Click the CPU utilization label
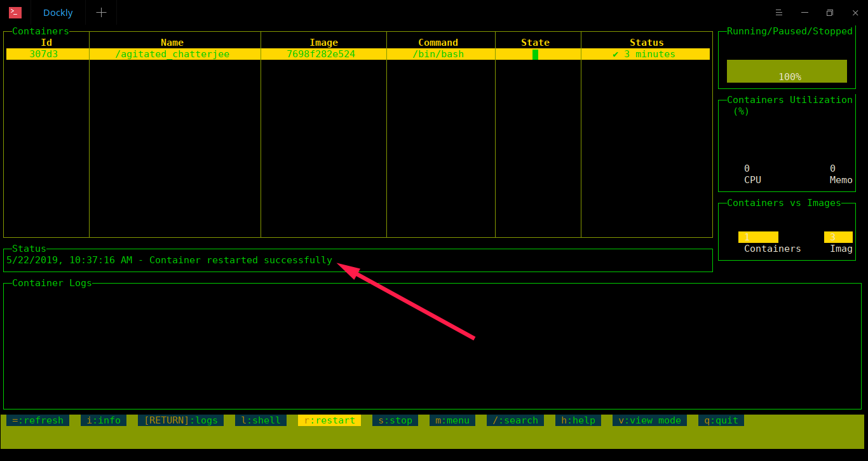Screen dimensions: 868x461 click(x=752, y=180)
